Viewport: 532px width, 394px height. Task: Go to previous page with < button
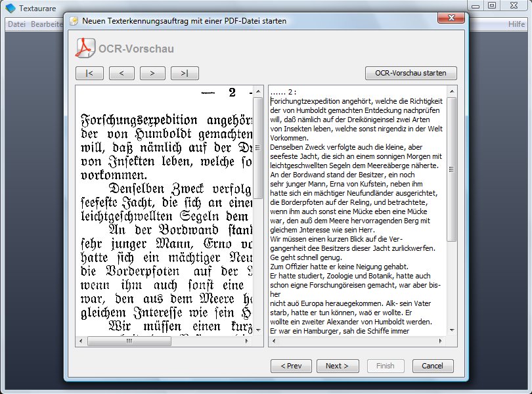[122, 73]
